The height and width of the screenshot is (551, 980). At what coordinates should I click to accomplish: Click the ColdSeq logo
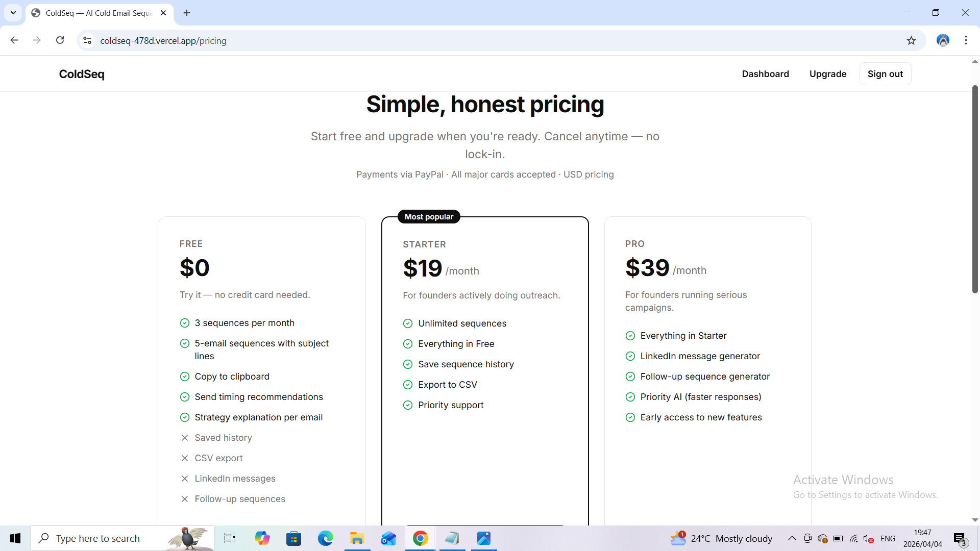click(x=82, y=74)
